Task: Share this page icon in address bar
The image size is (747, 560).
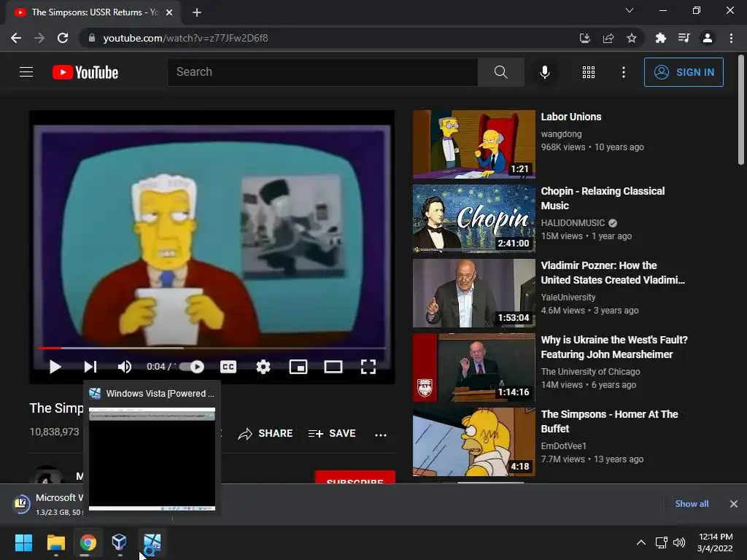Action: tap(608, 38)
